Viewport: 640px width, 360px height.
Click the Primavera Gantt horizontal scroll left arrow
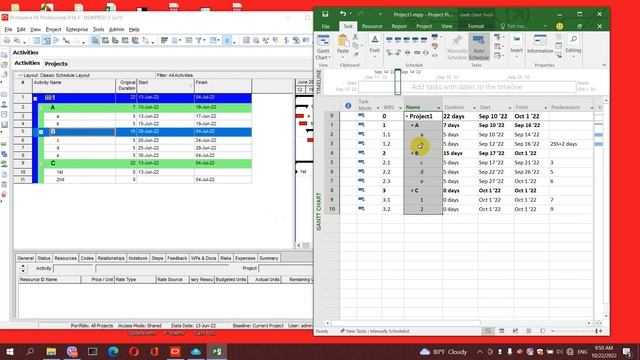coord(299,245)
